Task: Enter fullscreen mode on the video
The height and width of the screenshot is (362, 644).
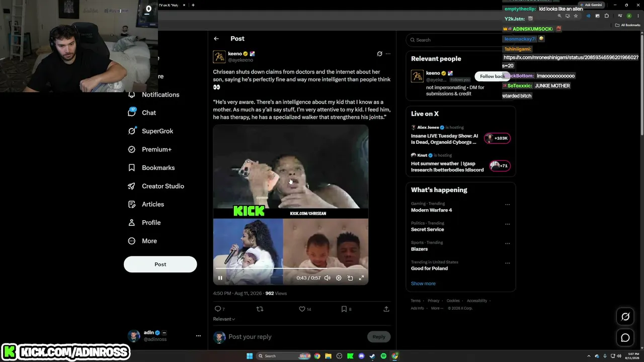Action: coord(361,278)
